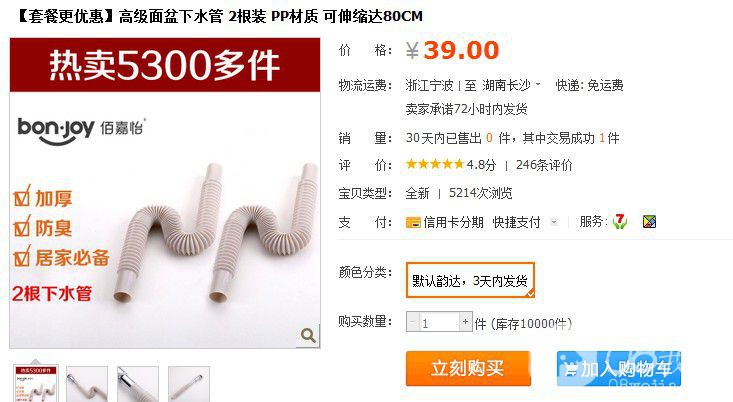
Task: Select the second thumbnail of curved pipe
Action: (x=87, y=384)
